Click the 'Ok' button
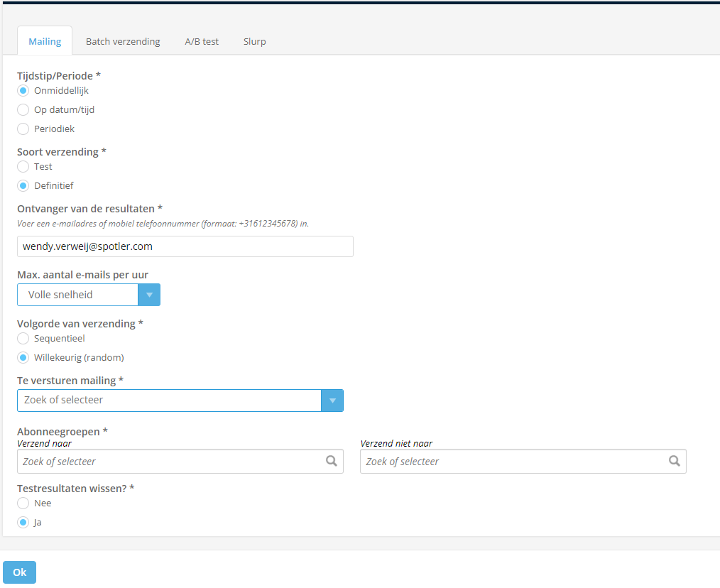This screenshot has height=588, width=720. [x=19, y=572]
